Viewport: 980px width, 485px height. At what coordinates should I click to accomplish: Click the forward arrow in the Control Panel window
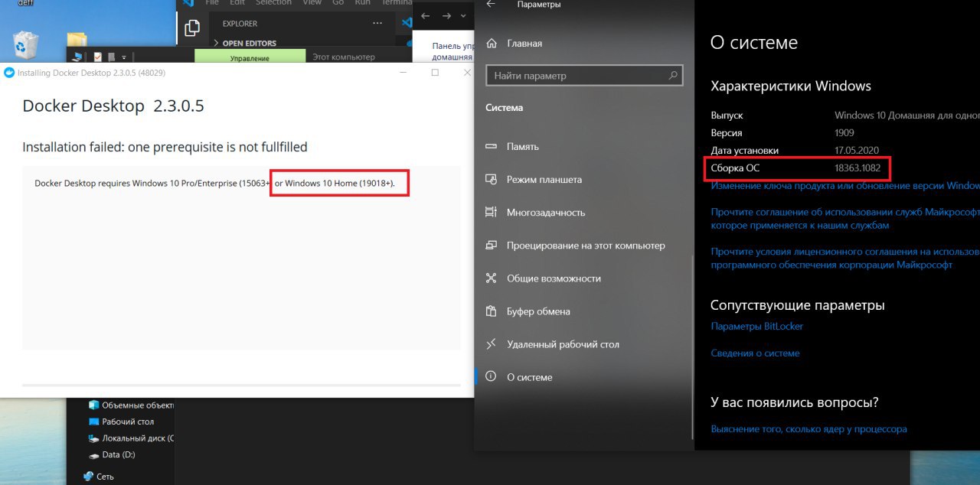click(x=447, y=16)
